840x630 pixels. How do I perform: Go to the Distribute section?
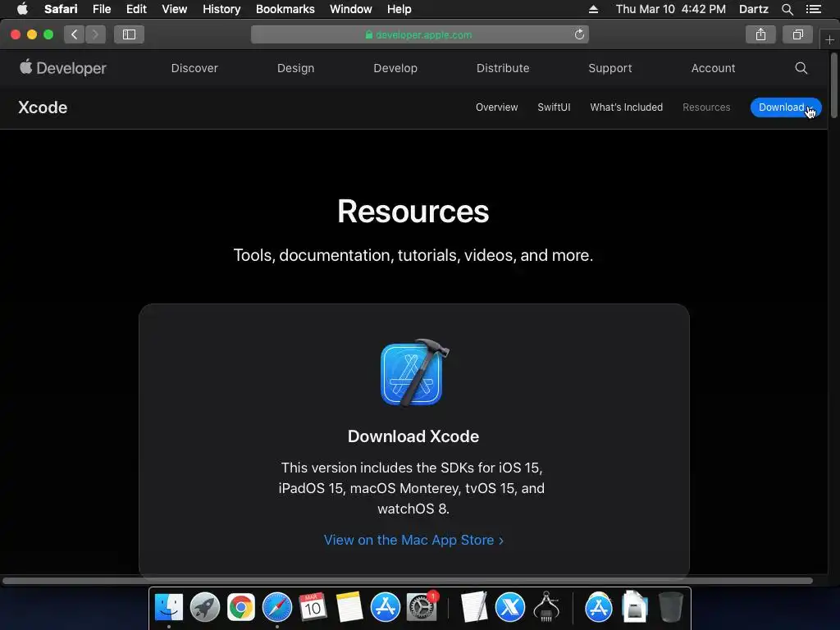pyautogui.click(x=503, y=68)
